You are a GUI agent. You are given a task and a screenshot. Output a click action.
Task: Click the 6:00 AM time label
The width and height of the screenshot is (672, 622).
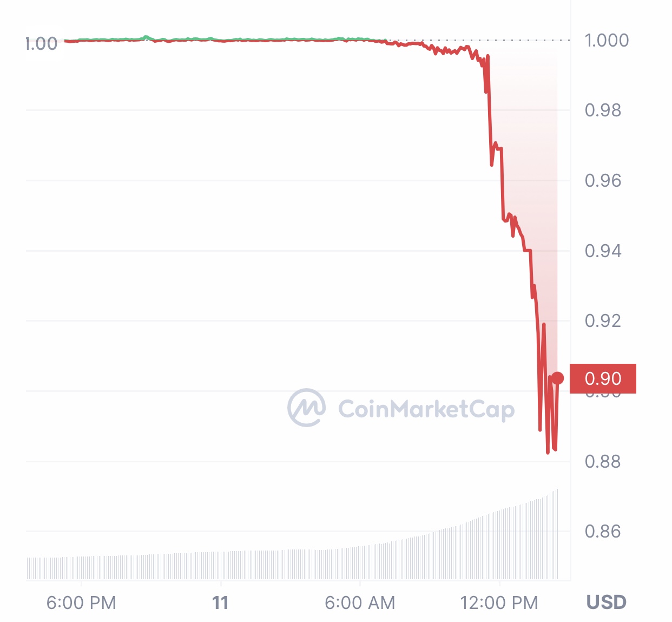pyautogui.click(x=360, y=603)
